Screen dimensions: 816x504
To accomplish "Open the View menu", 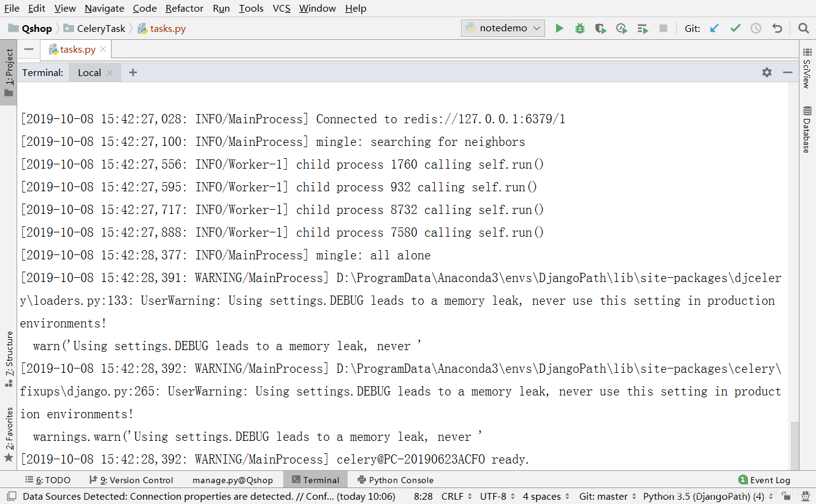I will [x=65, y=8].
